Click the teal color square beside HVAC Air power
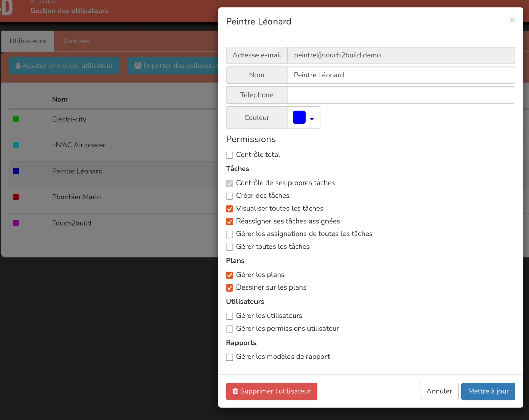Image resolution: width=529 pixels, height=420 pixels. [x=16, y=145]
